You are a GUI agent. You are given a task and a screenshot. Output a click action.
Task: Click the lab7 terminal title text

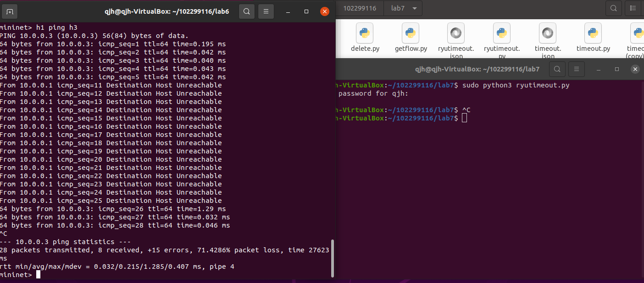pos(477,70)
